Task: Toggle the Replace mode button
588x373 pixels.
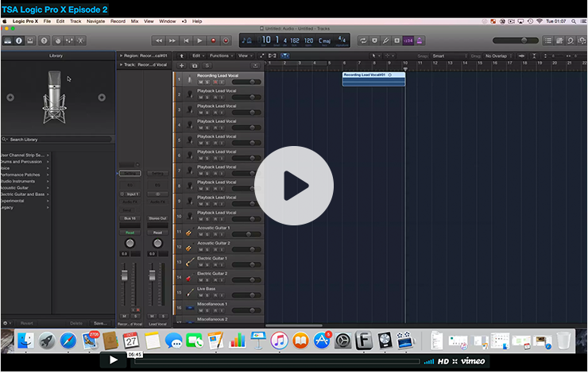Action: pos(374,40)
